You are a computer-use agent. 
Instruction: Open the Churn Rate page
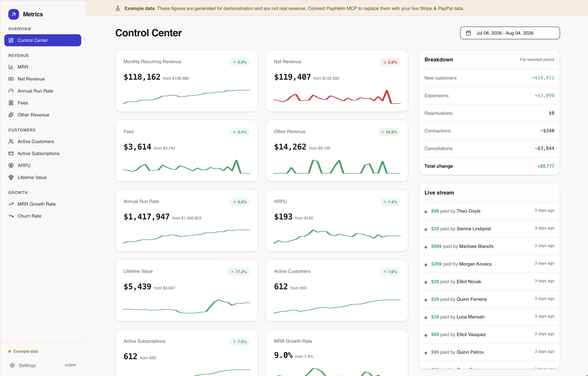coord(43,216)
